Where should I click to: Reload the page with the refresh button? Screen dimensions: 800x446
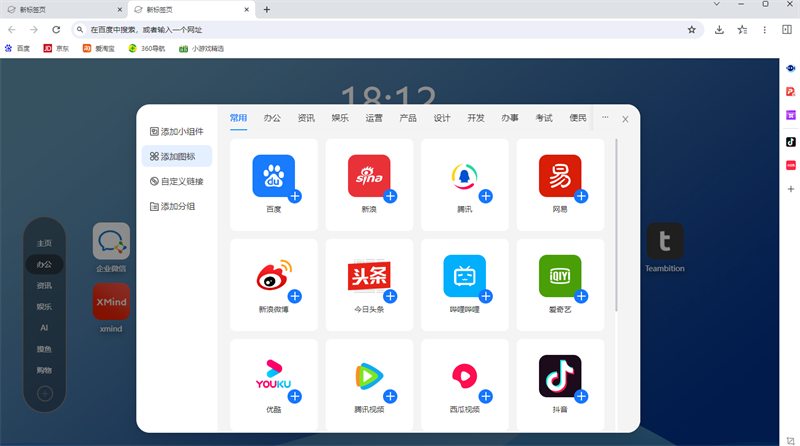pos(56,30)
